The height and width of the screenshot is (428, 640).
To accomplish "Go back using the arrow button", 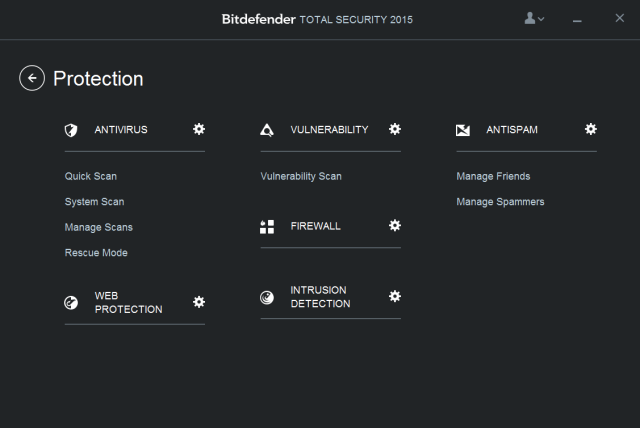I will 32,78.
